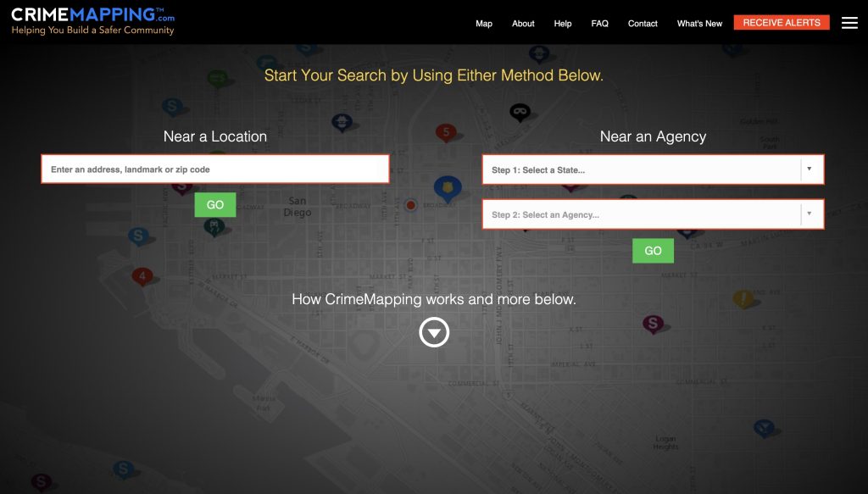Click the address or zip code field
The width and height of the screenshot is (868, 494).
[x=215, y=169]
